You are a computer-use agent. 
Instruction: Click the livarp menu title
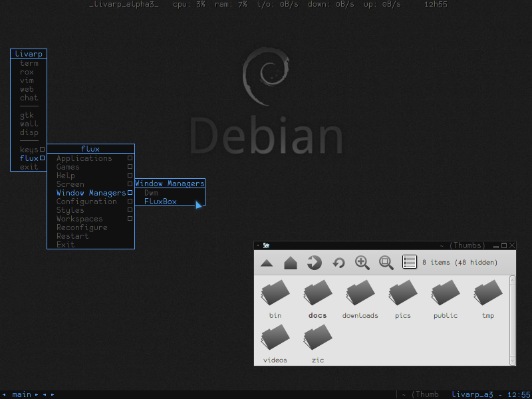(29, 54)
